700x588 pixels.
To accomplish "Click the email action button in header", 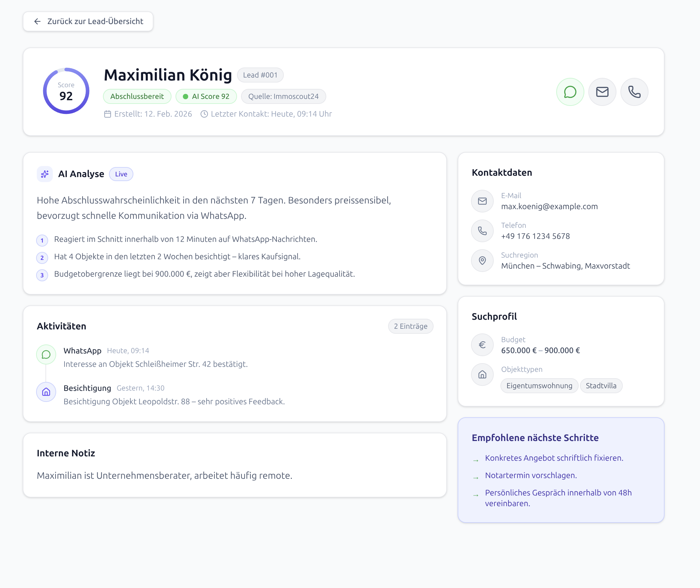I will 602,92.
